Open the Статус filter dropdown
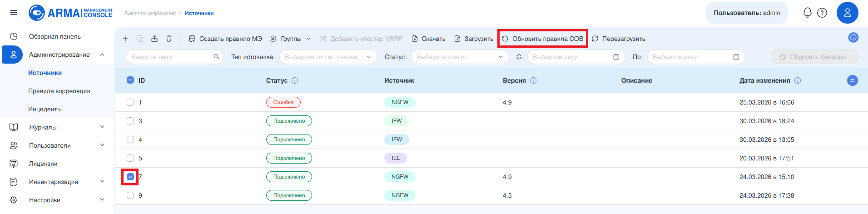 click(460, 57)
